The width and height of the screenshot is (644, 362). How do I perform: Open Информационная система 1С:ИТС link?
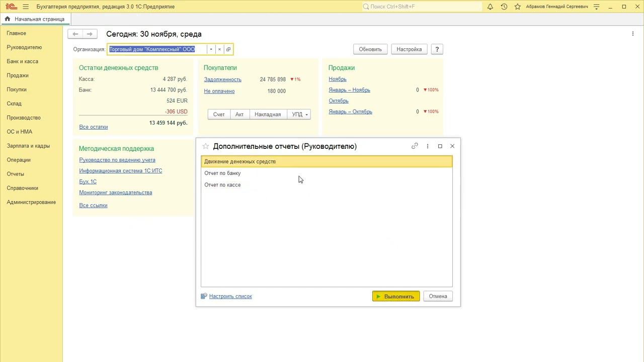click(x=121, y=171)
